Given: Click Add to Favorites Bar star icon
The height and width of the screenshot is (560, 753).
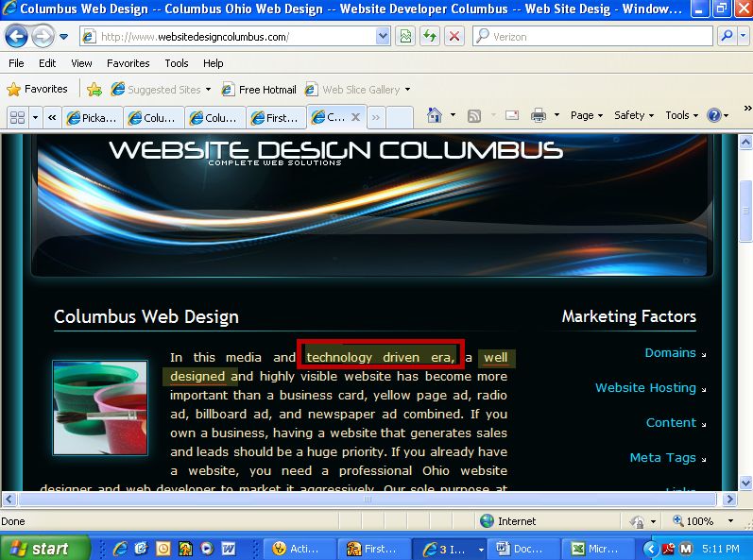Looking at the screenshot, I should point(94,90).
